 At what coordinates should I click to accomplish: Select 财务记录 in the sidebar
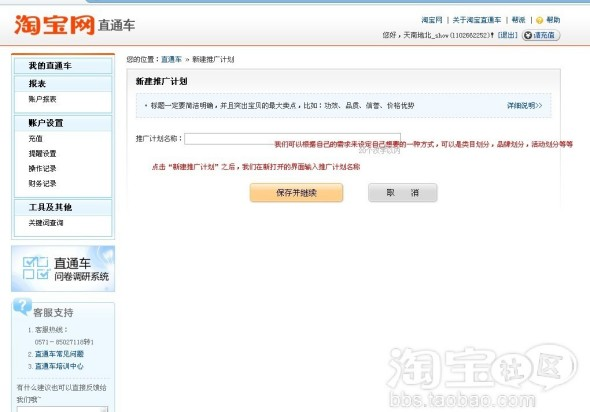pos(42,184)
